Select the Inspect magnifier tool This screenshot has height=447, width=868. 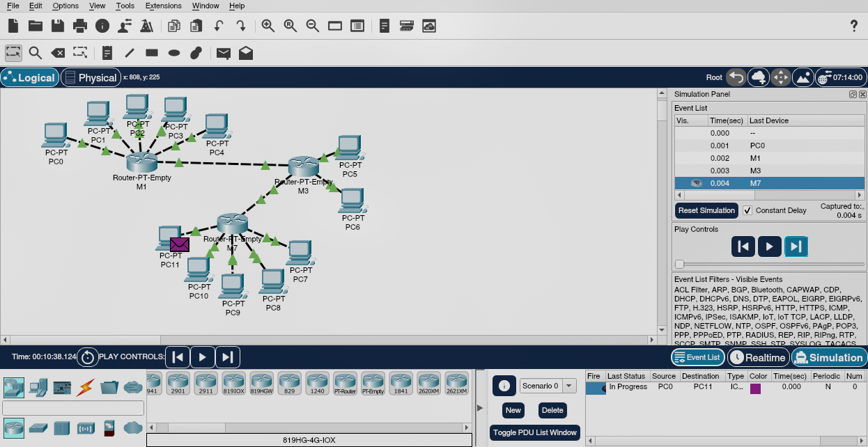tap(36, 52)
